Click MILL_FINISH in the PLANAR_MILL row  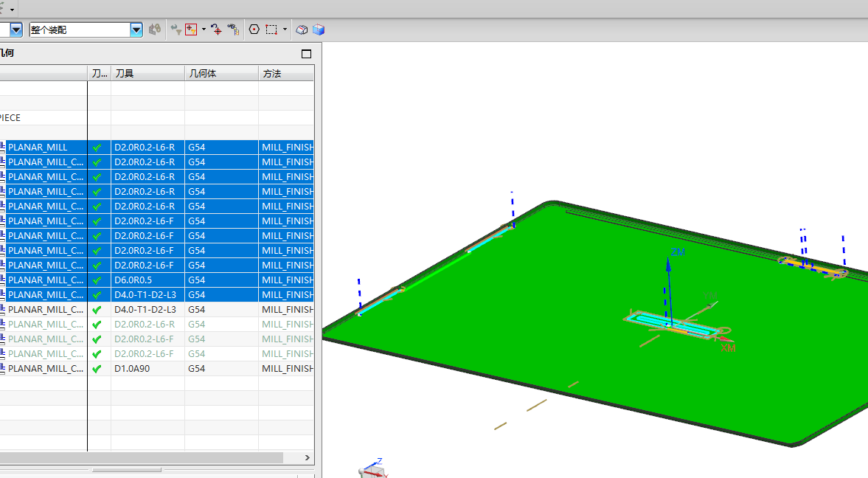(x=288, y=148)
